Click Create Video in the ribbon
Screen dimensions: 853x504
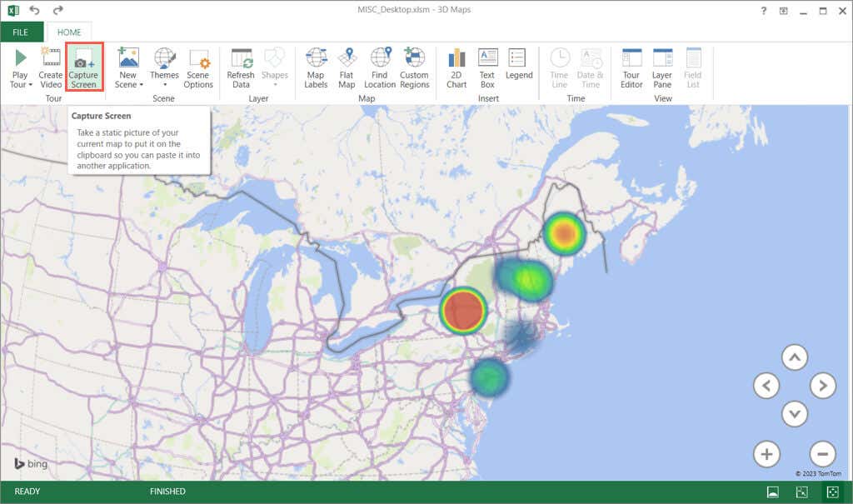pyautogui.click(x=51, y=68)
